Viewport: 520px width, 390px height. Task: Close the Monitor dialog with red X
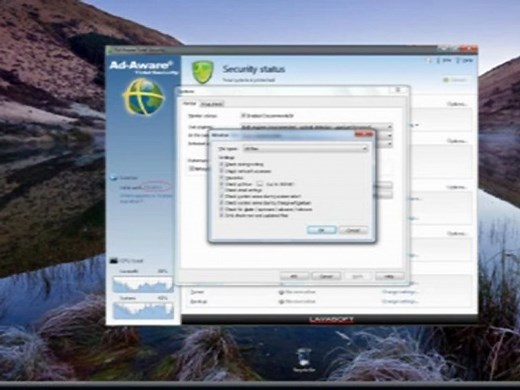pyautogui.click(x=363, y=134)
